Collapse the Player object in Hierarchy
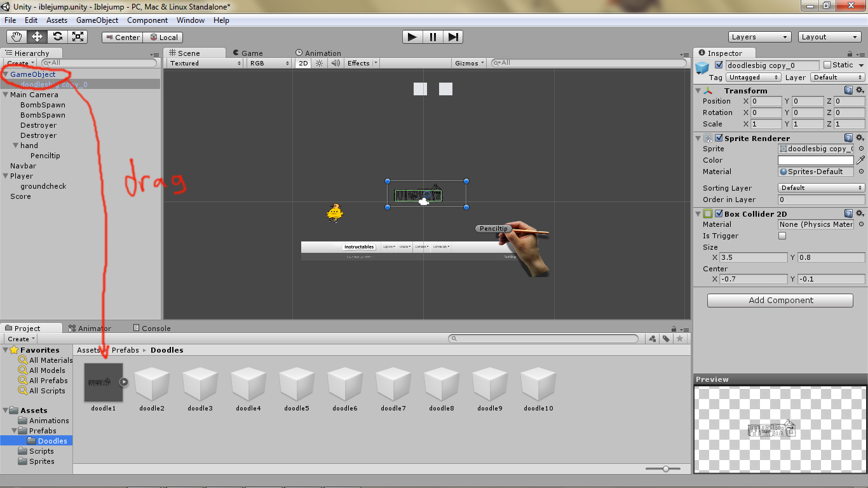 coord(6,176)
